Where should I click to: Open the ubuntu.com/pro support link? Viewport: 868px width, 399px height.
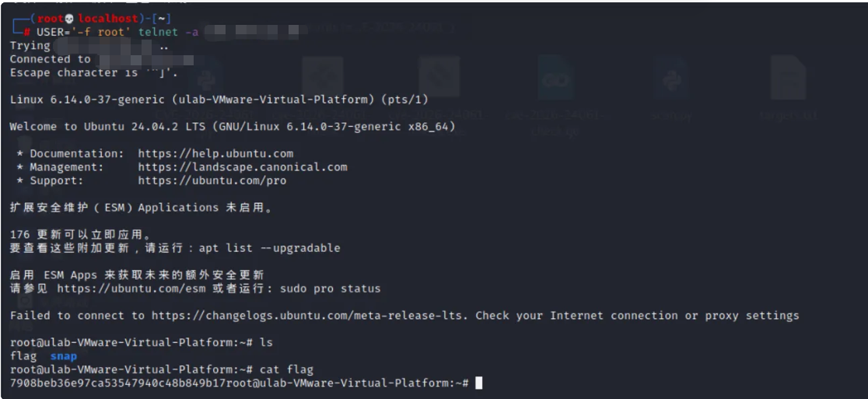[212, 181]
